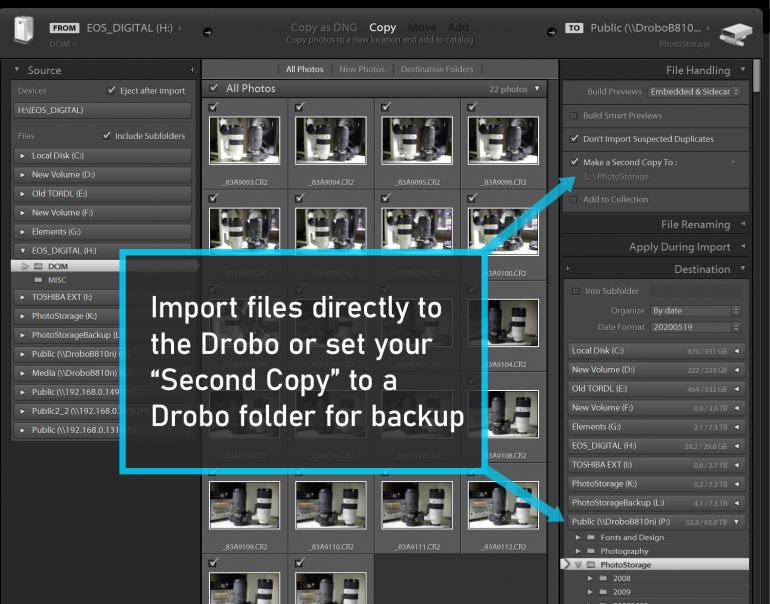
Task: Expand Old TORDL (E:) in Source
Action: click(x=22, y=194)
